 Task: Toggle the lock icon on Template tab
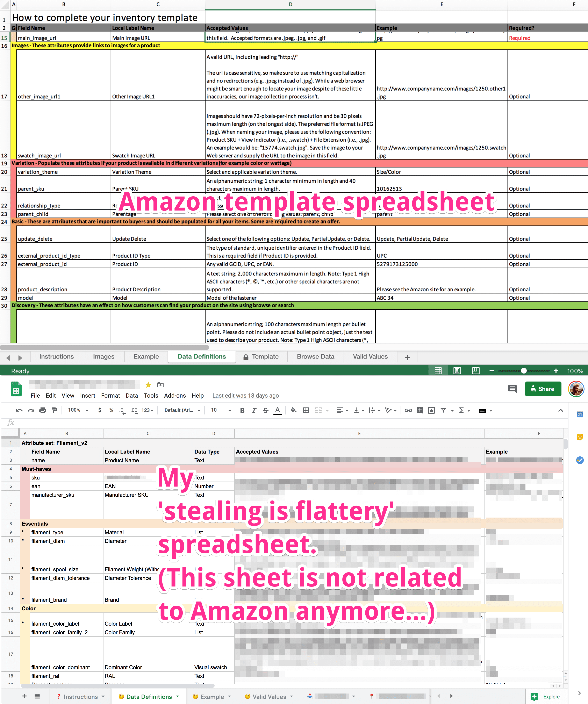(x=246, y=356)
